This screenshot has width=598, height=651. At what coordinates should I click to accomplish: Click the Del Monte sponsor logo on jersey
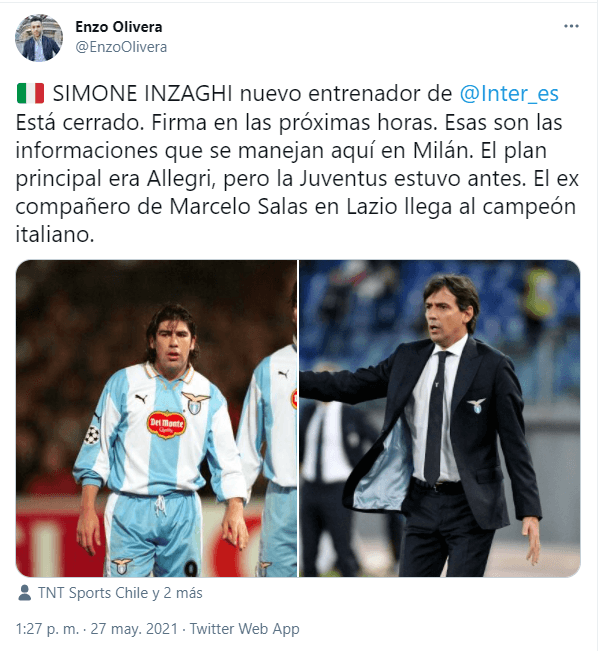tap(167, 424)
